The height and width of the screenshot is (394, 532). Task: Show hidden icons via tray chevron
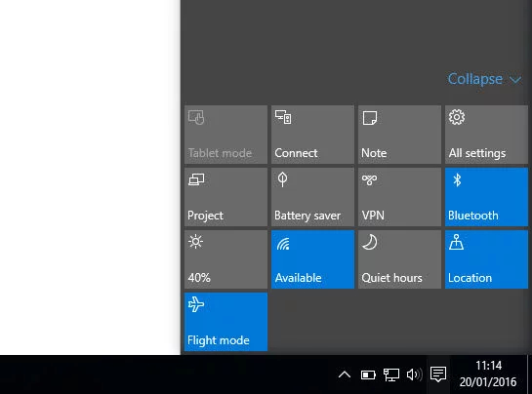[345, 374]
